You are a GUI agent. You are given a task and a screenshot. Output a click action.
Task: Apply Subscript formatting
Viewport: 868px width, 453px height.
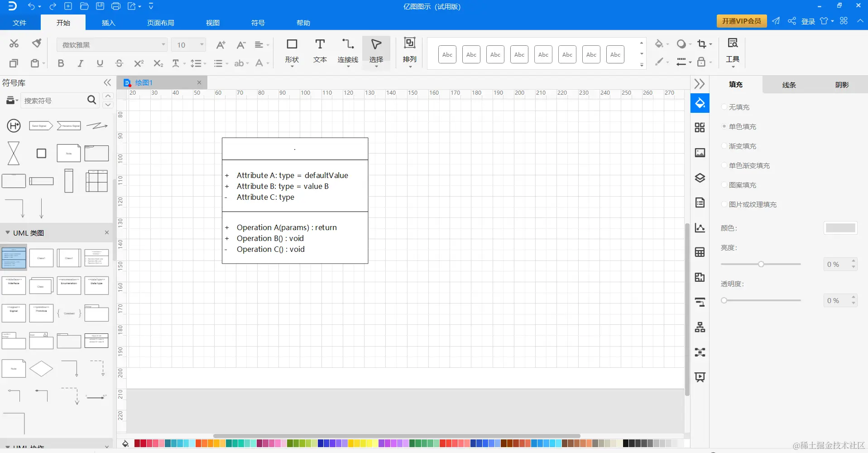[x=158, y=63]
